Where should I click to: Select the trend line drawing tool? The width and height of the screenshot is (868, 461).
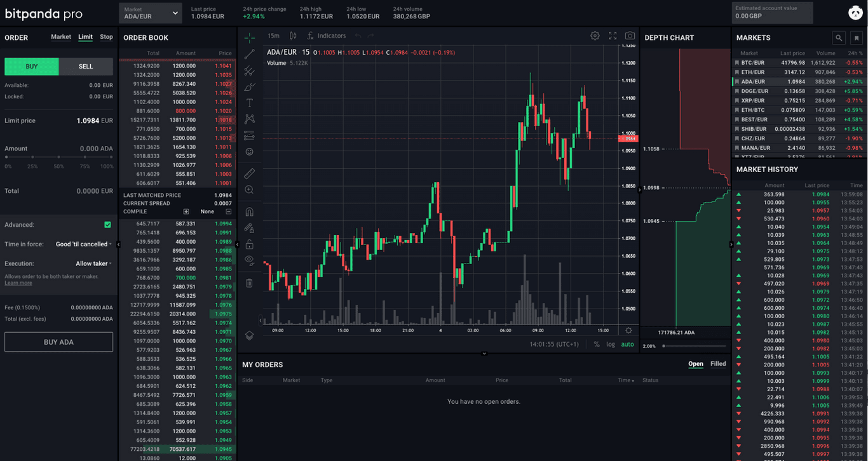coord(250,54)
